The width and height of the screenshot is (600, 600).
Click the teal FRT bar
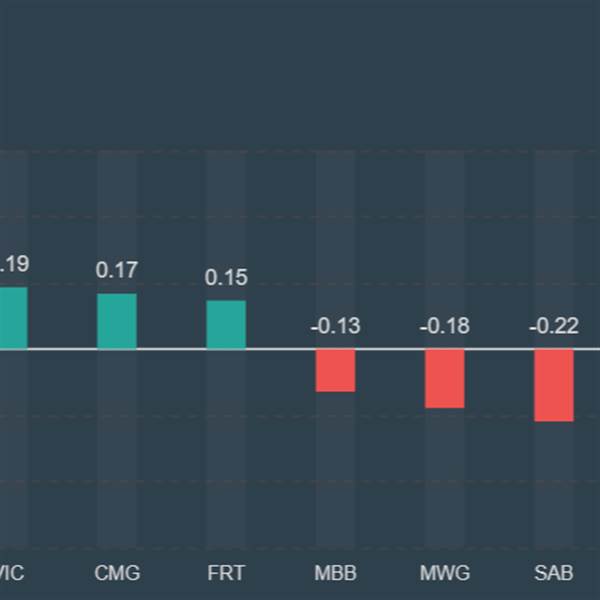[x=226, y=325]
